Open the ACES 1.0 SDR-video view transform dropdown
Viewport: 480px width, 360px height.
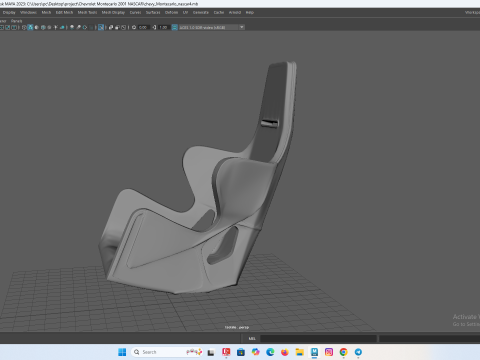pyautogui.click(x=212, y=27)
